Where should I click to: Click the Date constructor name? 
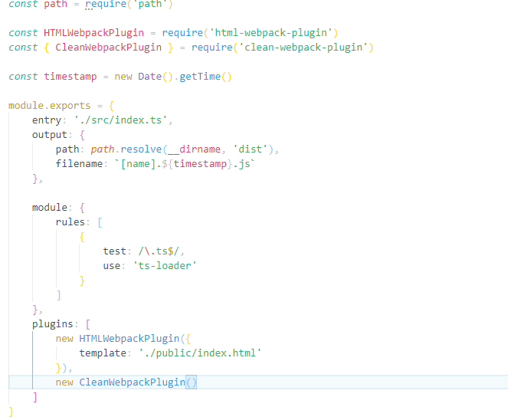pyautogui.click(x=149, y=77)
